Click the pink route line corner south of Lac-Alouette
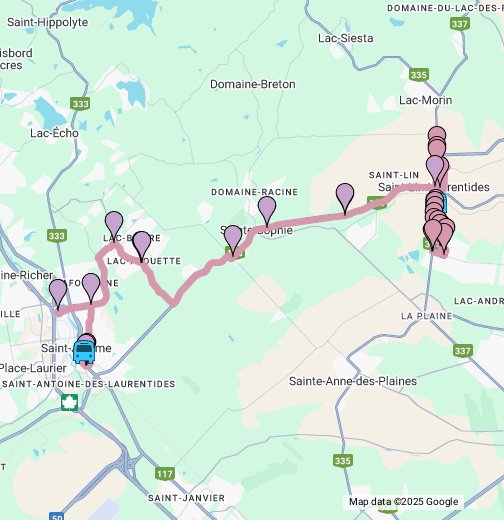This screenshot has width=504, height=520. pos(174,303)
